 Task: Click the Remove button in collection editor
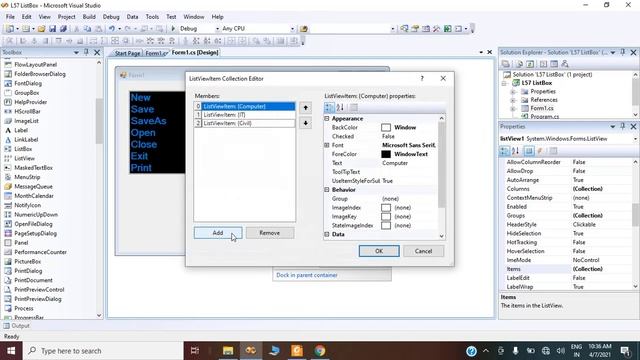click(270, 233)
